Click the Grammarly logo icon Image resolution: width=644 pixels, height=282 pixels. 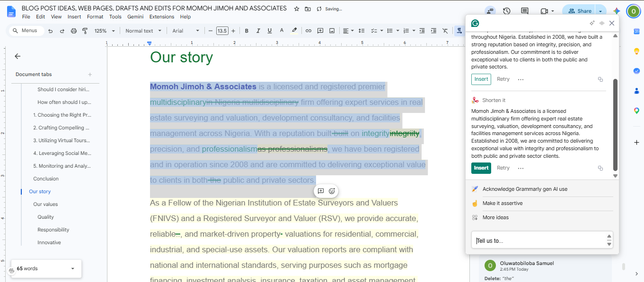click(x=475, y=23)
